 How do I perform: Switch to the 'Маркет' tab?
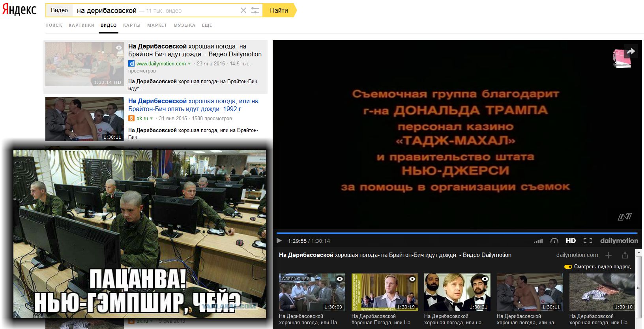pyautogui.click(x=157, y=25)
